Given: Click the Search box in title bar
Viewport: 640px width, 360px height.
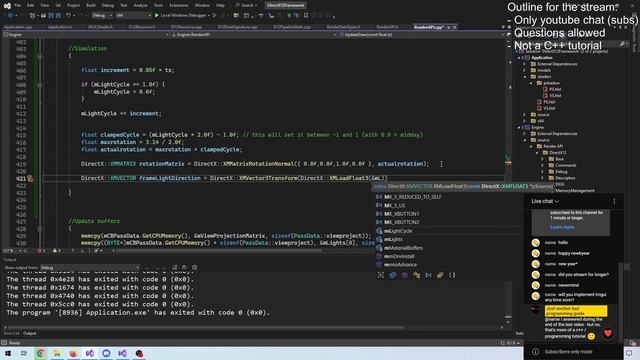Looking at the screenshot, I should pyautogui.click(x=247, y=5).
